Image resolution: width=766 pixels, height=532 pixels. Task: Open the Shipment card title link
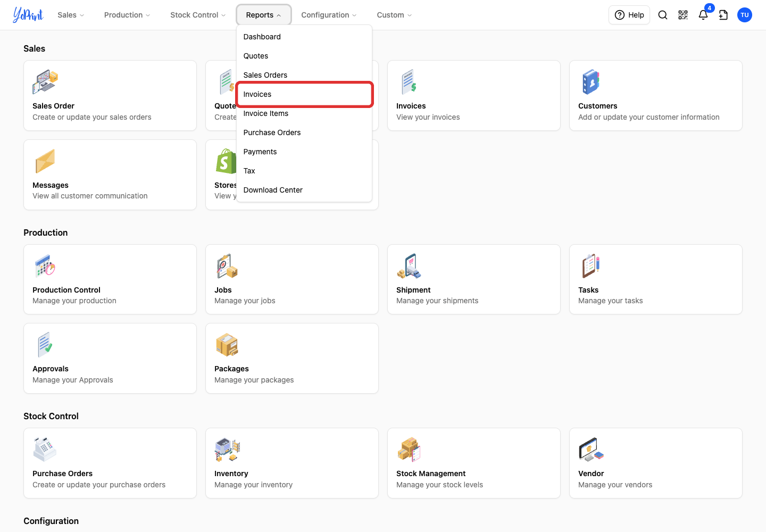click(x=413, y=290)
